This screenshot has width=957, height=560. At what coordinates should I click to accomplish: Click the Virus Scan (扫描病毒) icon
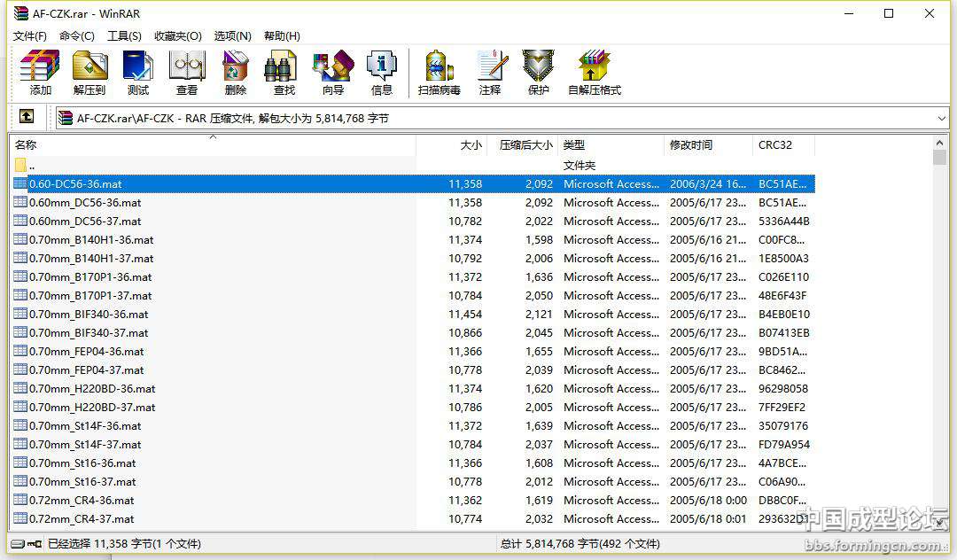(x=440, y=71)
